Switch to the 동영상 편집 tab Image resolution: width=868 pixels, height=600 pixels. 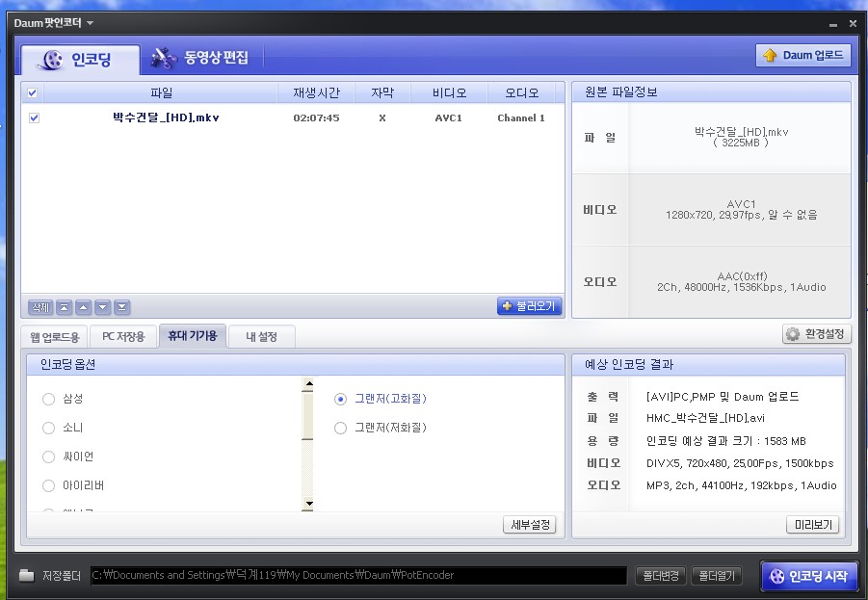(x=201, y=58)
